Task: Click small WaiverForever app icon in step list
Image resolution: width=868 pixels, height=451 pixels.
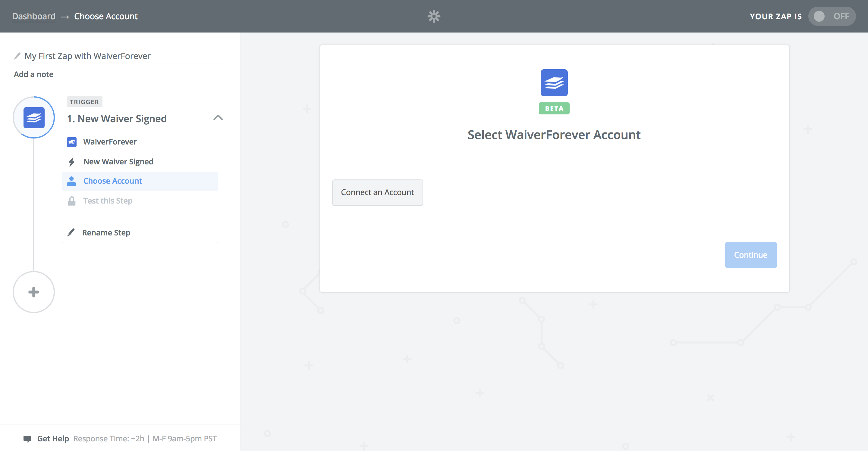Action: point(72,142)
